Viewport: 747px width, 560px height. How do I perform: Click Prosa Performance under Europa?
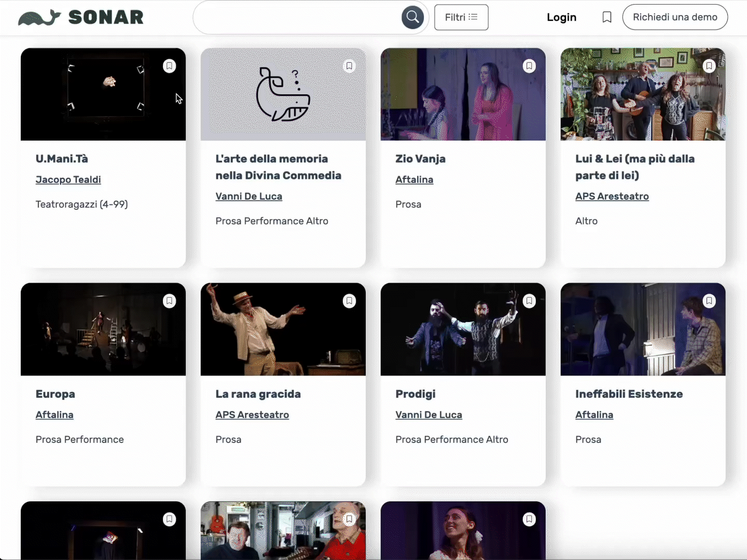pos(80,439)
